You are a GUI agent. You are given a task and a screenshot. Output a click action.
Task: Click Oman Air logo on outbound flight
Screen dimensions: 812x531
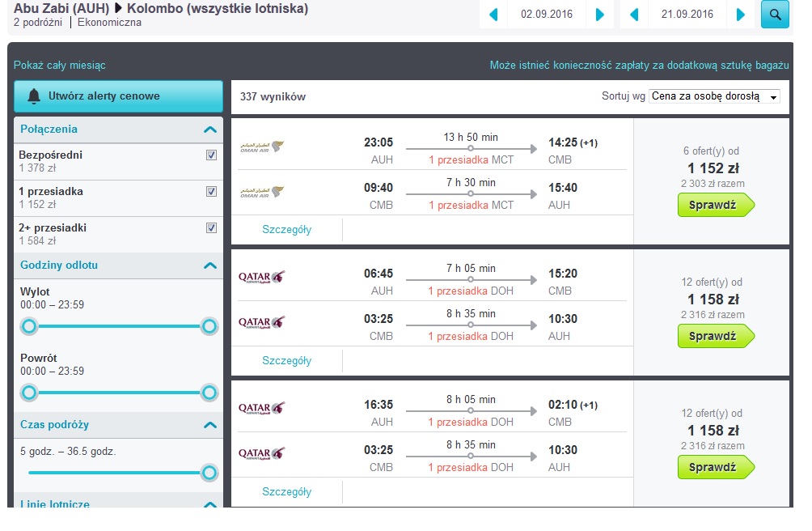coord(262,147)
